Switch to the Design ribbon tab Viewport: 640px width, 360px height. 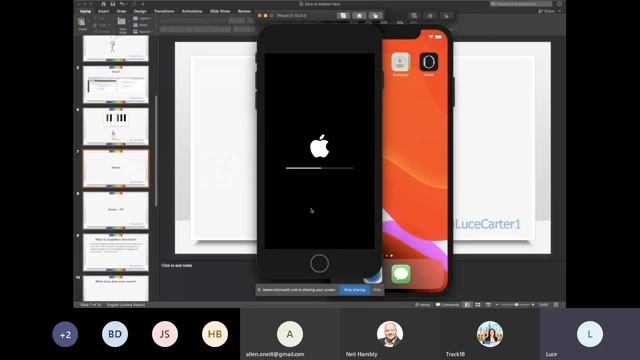pos(140,11)
